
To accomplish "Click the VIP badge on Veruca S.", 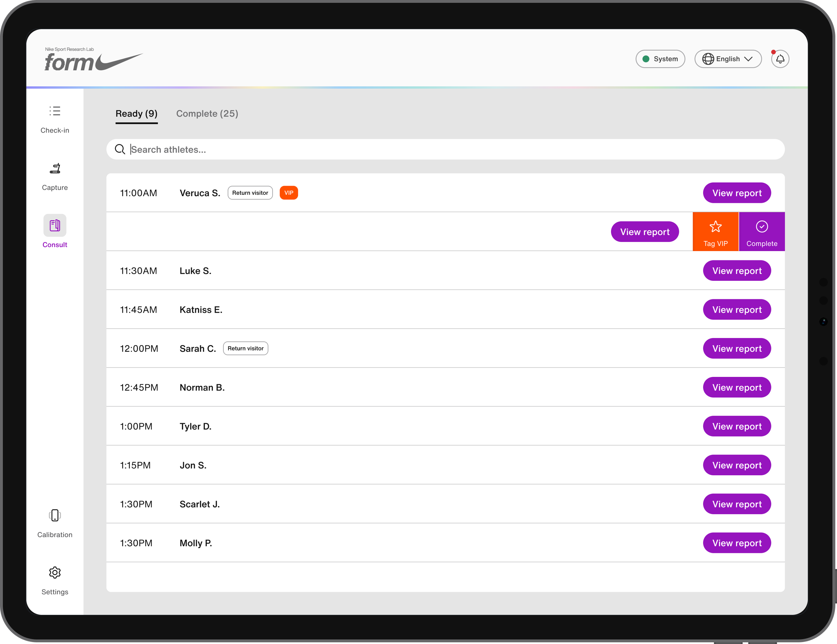I will [x=289, y=193].
